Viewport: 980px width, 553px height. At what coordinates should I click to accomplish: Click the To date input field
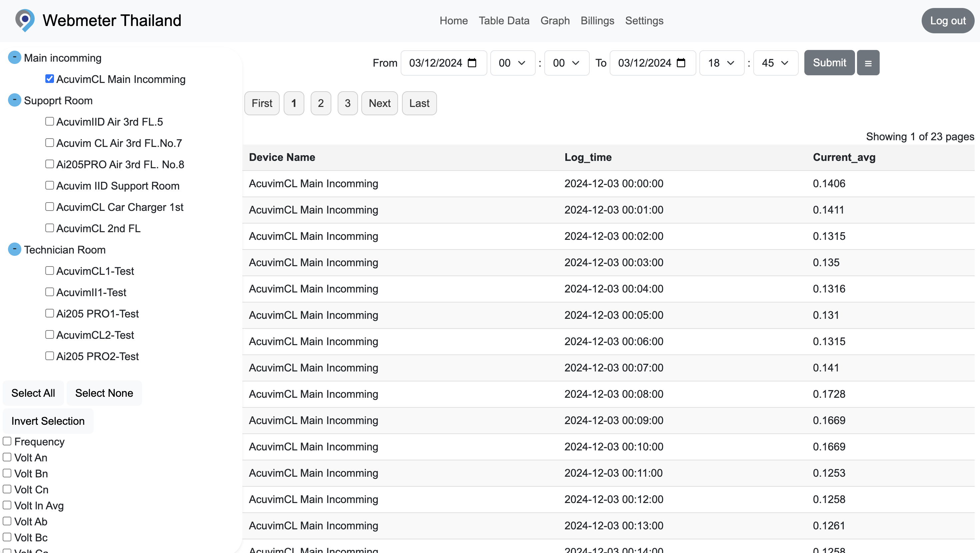click(653, 63)
